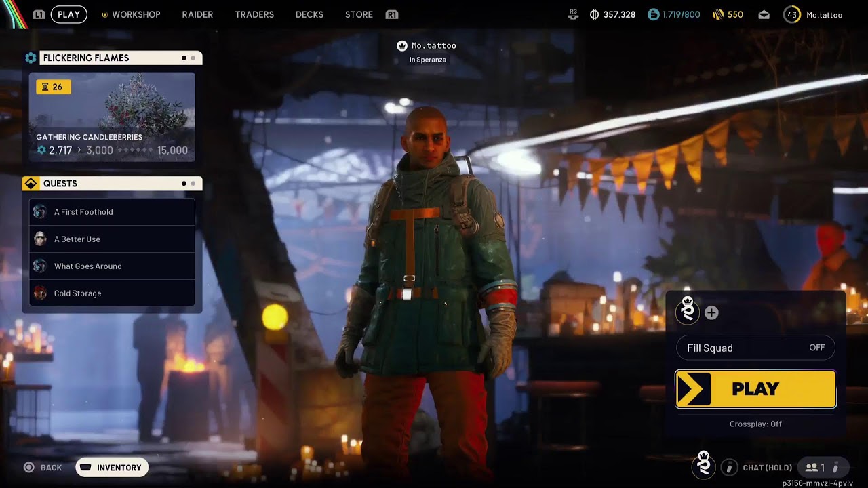Image resolution: width=868 pixels, height=488 pixels.
Task: Toggle the Fill Squad OFF switch
Action: click(755, 348)
